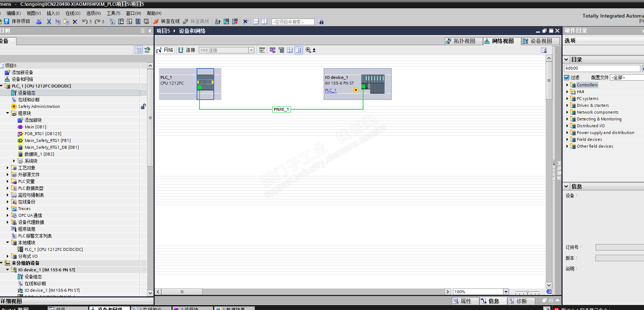Adjust the zoom slider in network view
Viewport: 644px width, 310px height.
[x=527, y=292]
